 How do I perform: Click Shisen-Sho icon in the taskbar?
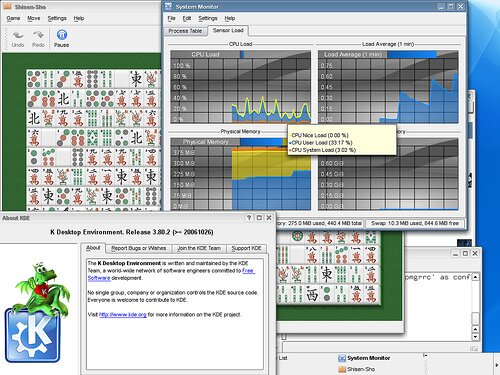pyautogui.click(x=342, y=369)
